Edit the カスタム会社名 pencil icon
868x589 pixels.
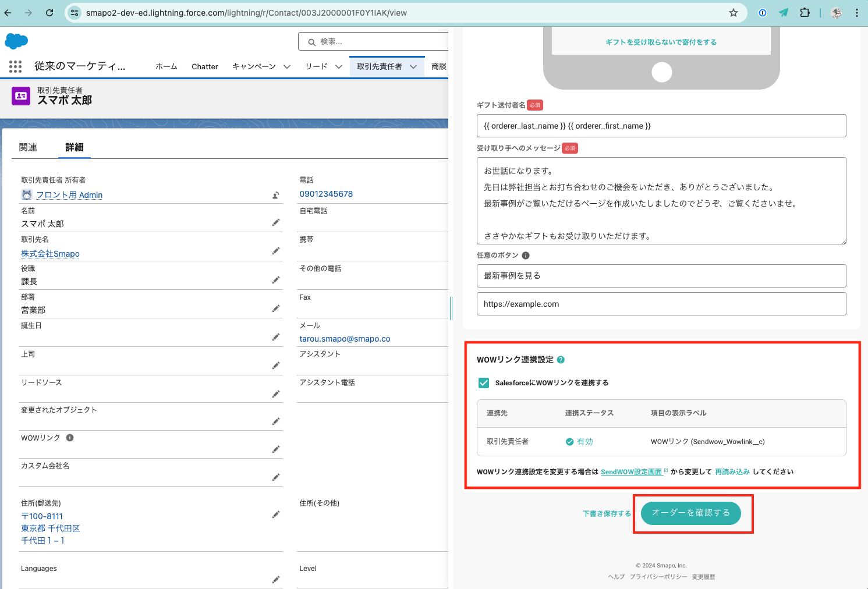click(x=276, y=477)
